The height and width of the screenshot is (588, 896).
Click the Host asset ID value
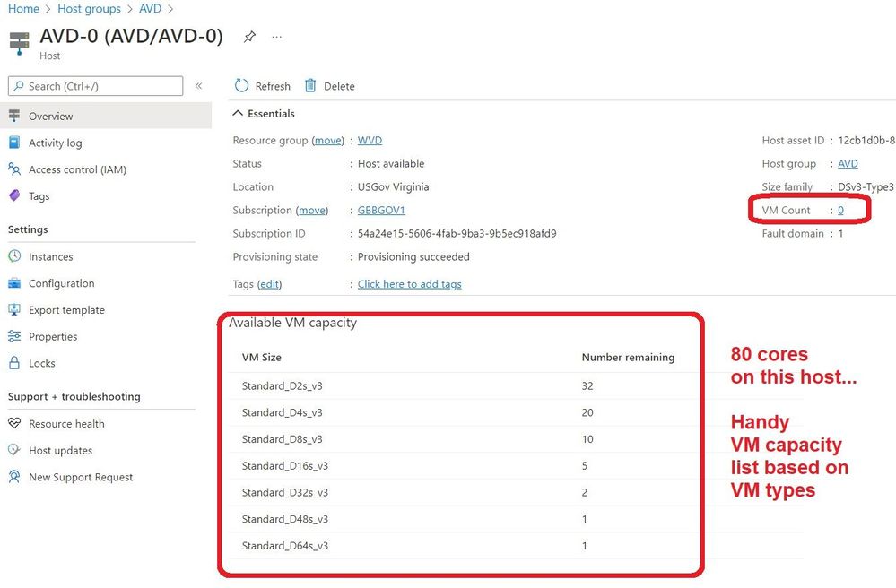866,141
